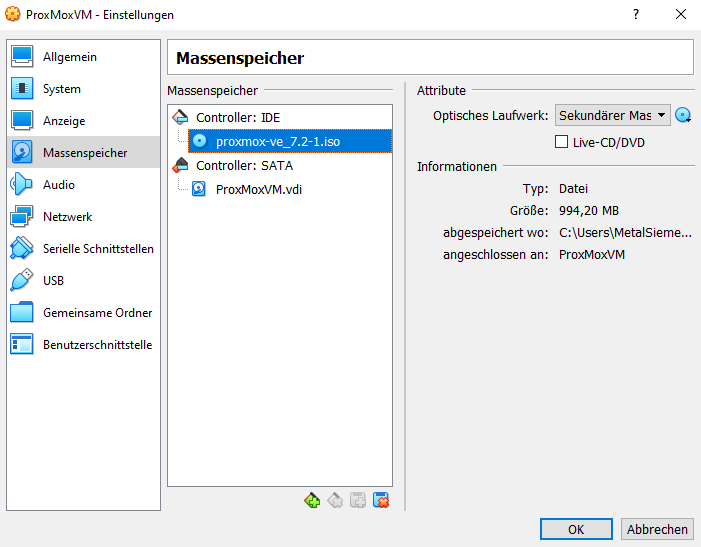
Task: Confirm settings with OK button
Action: (x=576, y=529)
